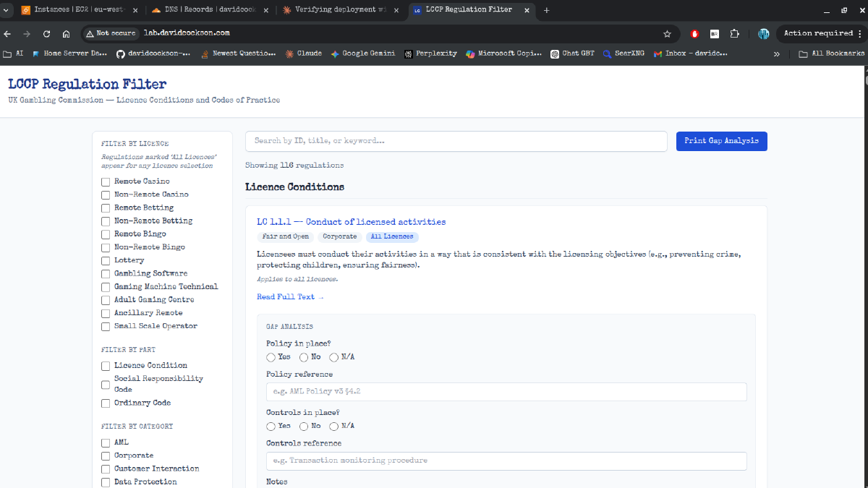Open the Extensions puzzle piece icon
This screenshot has height=488, width=868.
click(x=735, y=33)
